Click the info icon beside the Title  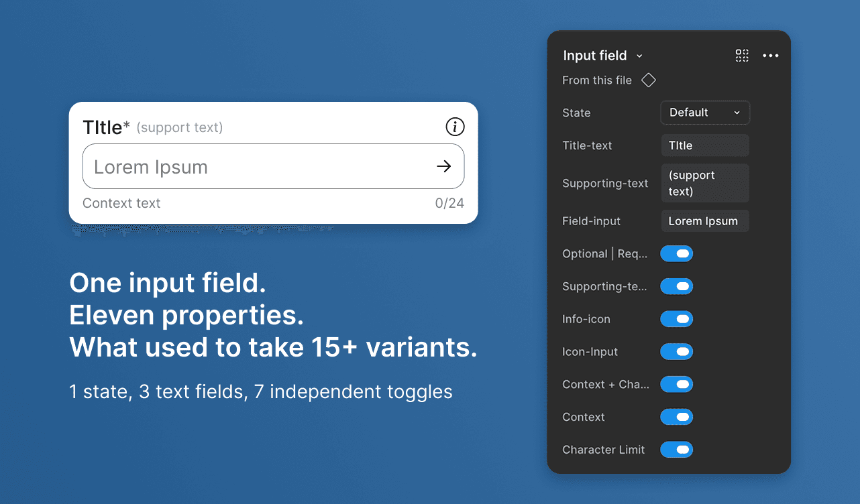[x=455, y=127]
